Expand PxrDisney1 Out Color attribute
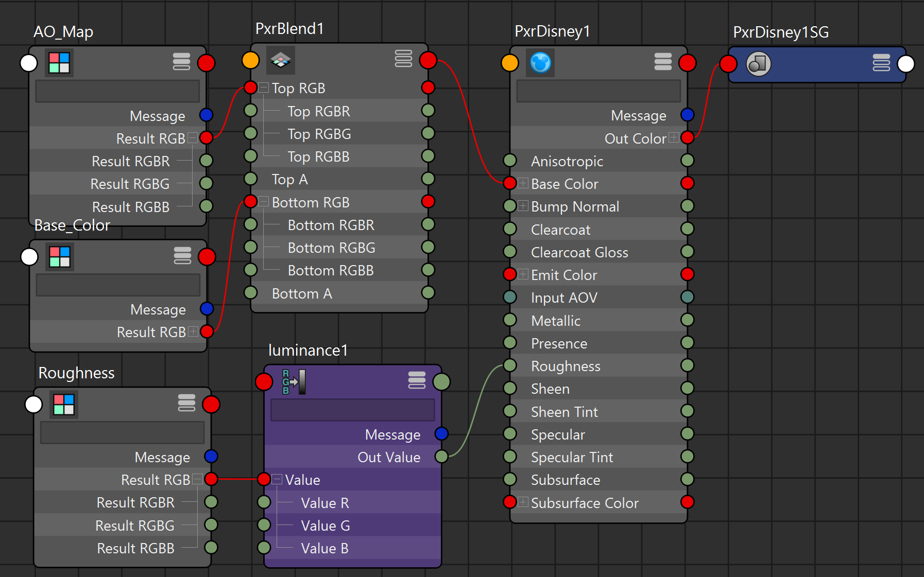Viewport: 924px width, 577px height. [x=674, y=138]
